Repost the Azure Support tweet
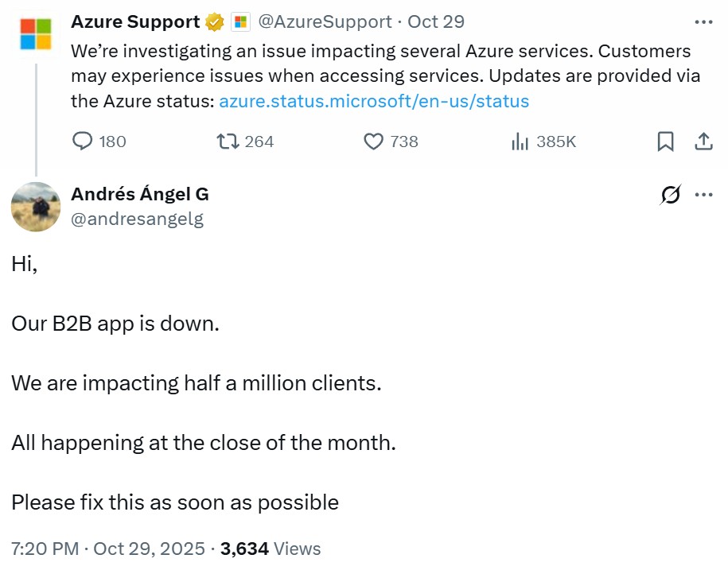 point(229,142)
